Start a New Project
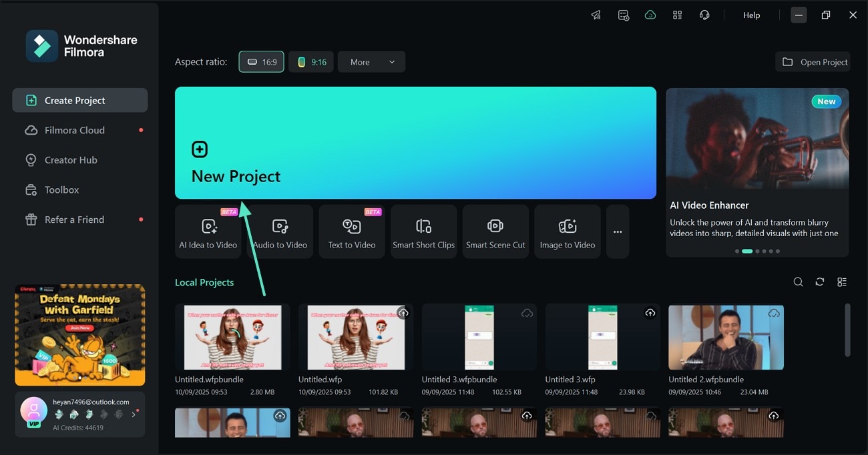The height and width of the screenshot is (455, 868). pyautogui.click(x=415, y=143)
